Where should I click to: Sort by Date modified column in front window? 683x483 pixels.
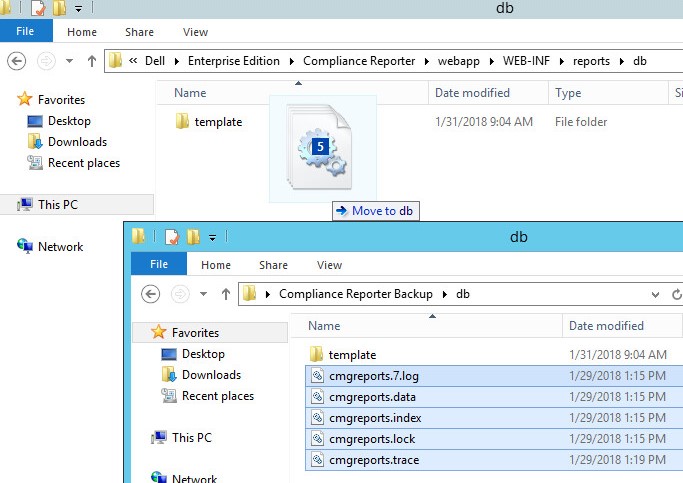pyautogui.click(x=606, y=326)
